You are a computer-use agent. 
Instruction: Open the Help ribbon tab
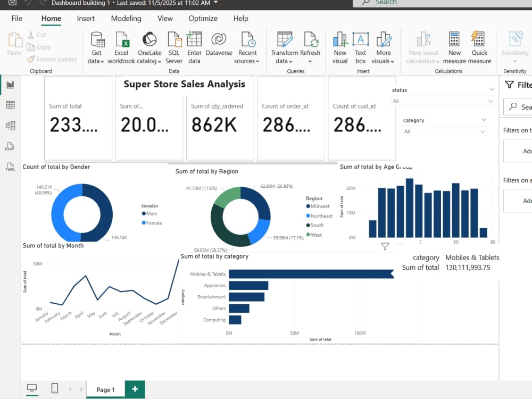click(x=240, y=18)
